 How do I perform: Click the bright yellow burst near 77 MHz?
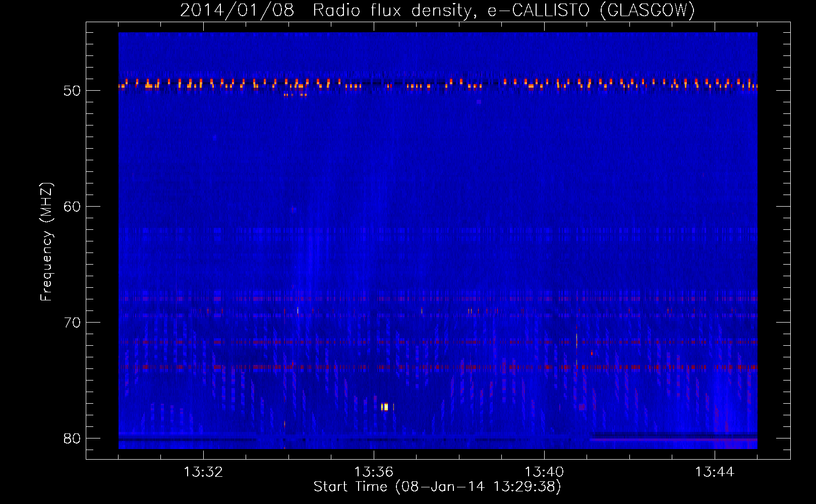pyautogui.click(x=385, y=407)
